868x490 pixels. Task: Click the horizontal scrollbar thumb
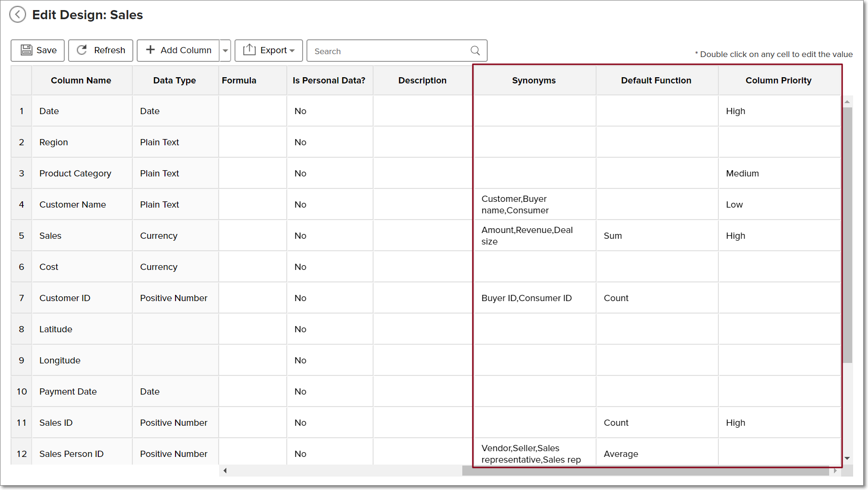645,471
